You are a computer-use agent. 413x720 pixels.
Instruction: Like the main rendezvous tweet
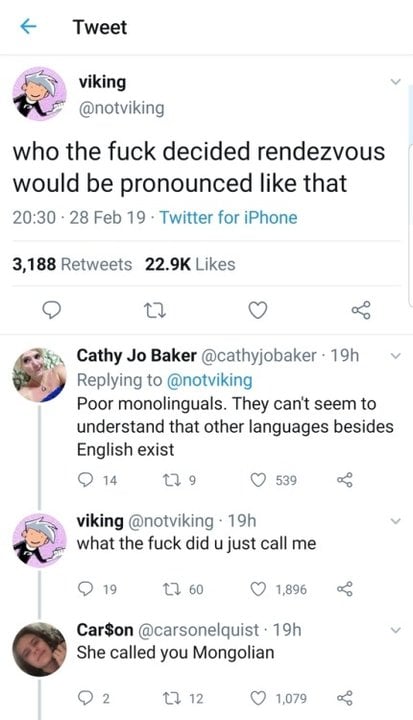click(x=258, y=311)
